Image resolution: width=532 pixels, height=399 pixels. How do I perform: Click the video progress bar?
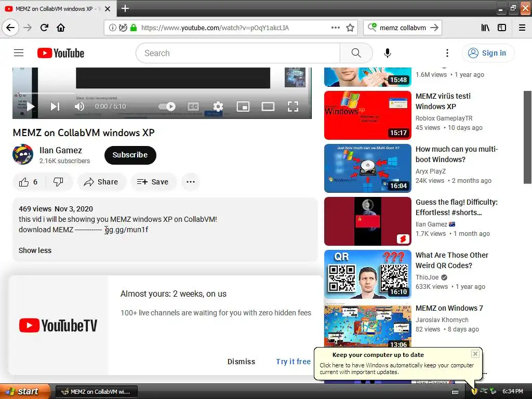(x=162, y=93)
